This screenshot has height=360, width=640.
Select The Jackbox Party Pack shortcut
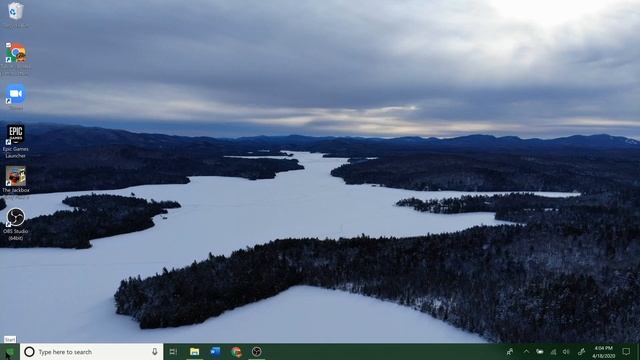(16, 182)
